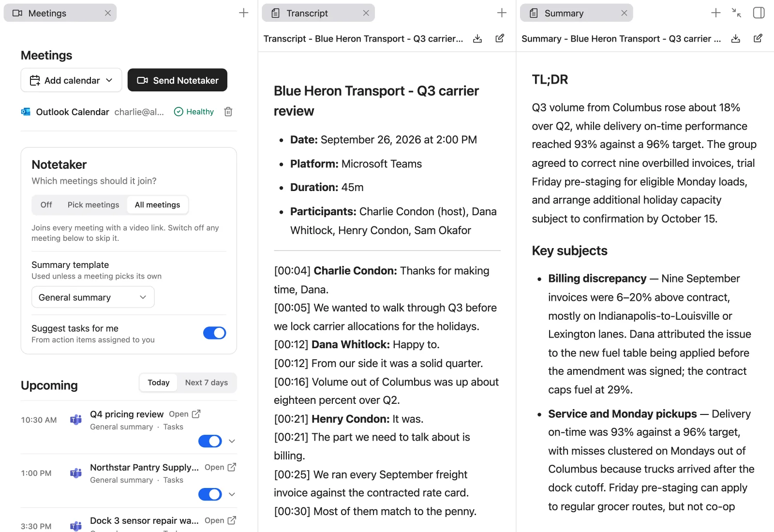This screenshot has width=774, height=532.
Task: Expand Northstar Pantry Supply meeting details
Action: click(x=232, y=494)
